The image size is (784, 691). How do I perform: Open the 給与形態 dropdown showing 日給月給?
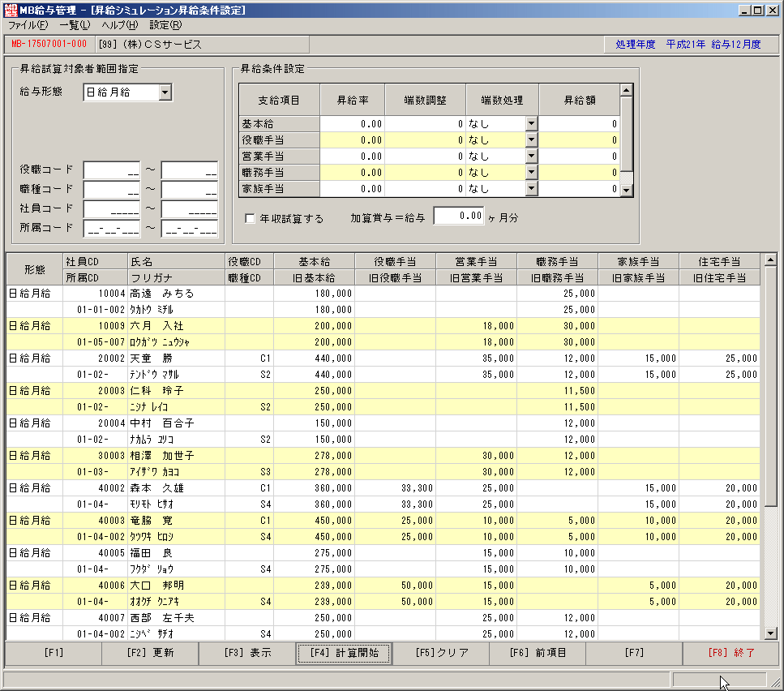coord(165,92)
